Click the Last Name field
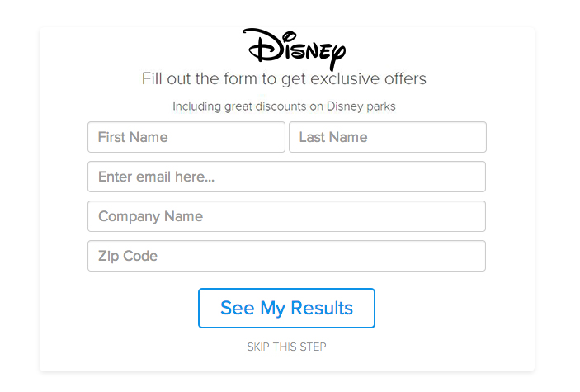Image resolution: width=580 pixels, height=392 pixels. pyautogui.click(x=388, y=137)
